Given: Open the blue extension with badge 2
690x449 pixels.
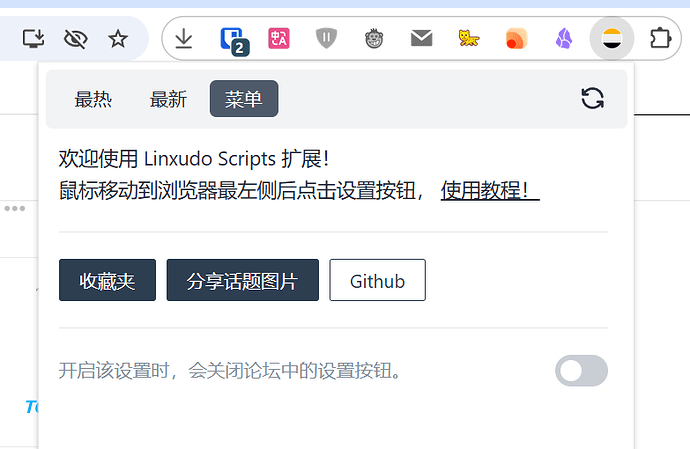Looking at the screenshot, I should [x=234, y=41].
